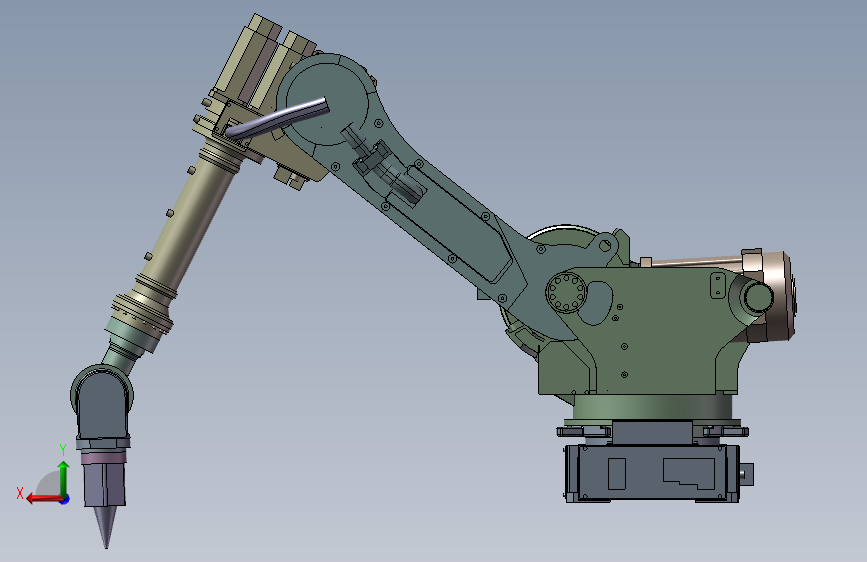The width and height of the screenshot is (867, 562).
Task: Select the curved silver tube on upper joint
Action: point(276,118)
